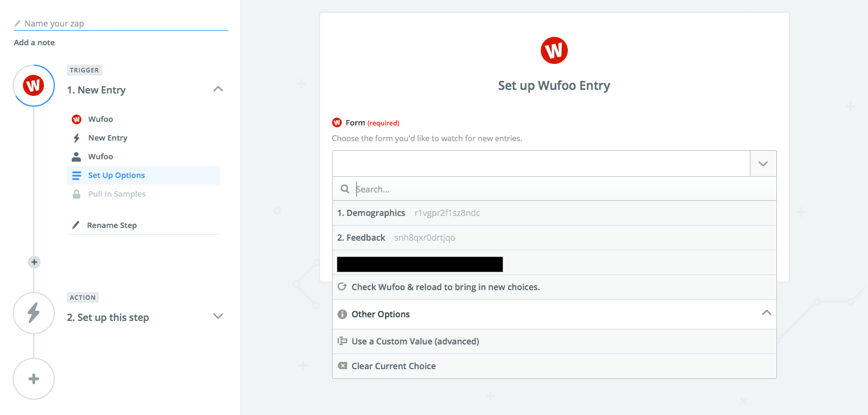The width and height of the screenshot is (868, 415).
Task: Click the TRIGGER label badge
Action: click(84, 70)
